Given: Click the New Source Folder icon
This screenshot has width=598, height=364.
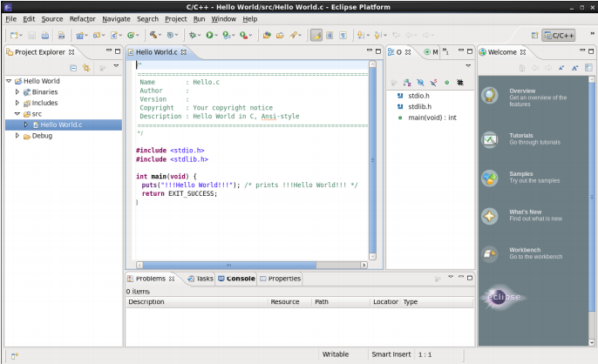Looking at the screenshot, I should pyautogui.click(x=97, y=36).
